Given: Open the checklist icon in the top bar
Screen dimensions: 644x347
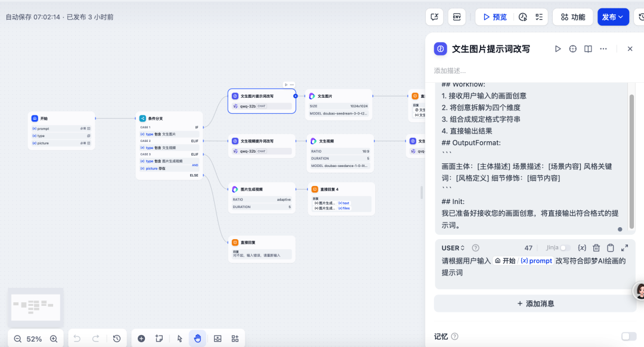Looking at the screenshot, I should pos(539,17).
